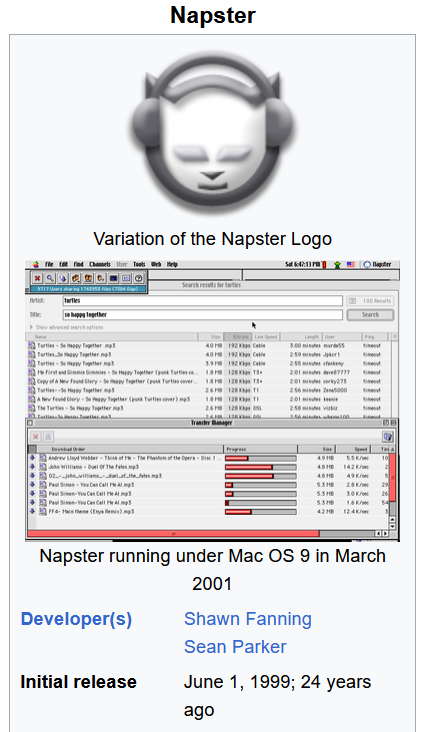Screen dimensions: 433x732
Task: Select The Turtles - So Happy Together.mp3
Action: click(x=208, y=408)
